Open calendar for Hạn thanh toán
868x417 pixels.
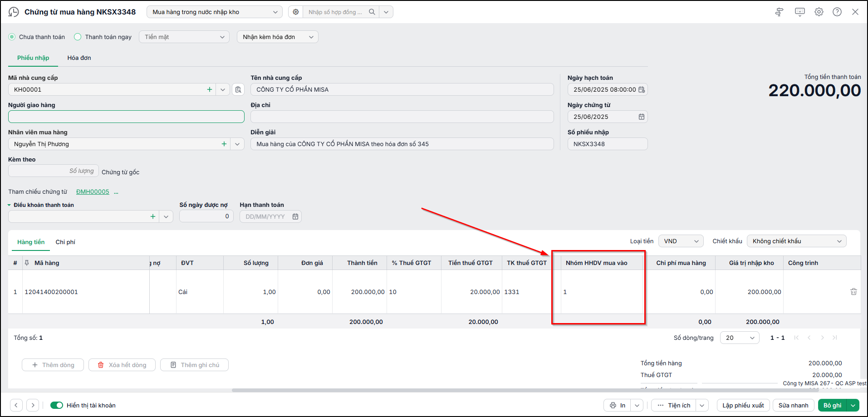295,216
